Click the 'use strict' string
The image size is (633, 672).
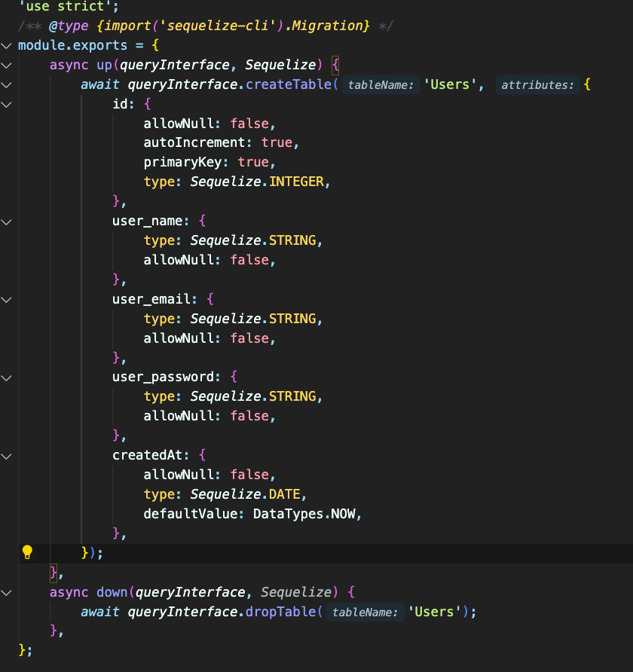pos(65,7)
